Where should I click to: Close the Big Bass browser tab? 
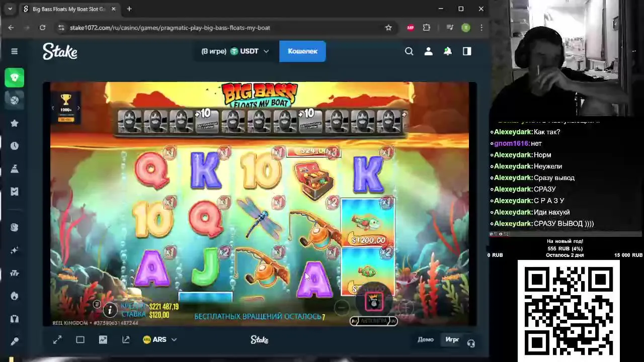click(114, 9)
